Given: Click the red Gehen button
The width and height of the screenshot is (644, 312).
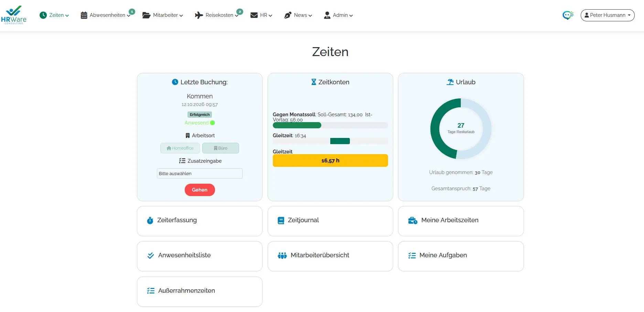Looking at the screenshot, I should click(x=200, y=190).
